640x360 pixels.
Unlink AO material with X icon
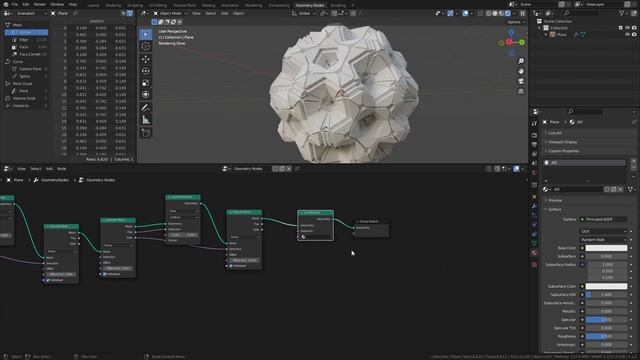(x=620, y=189)
